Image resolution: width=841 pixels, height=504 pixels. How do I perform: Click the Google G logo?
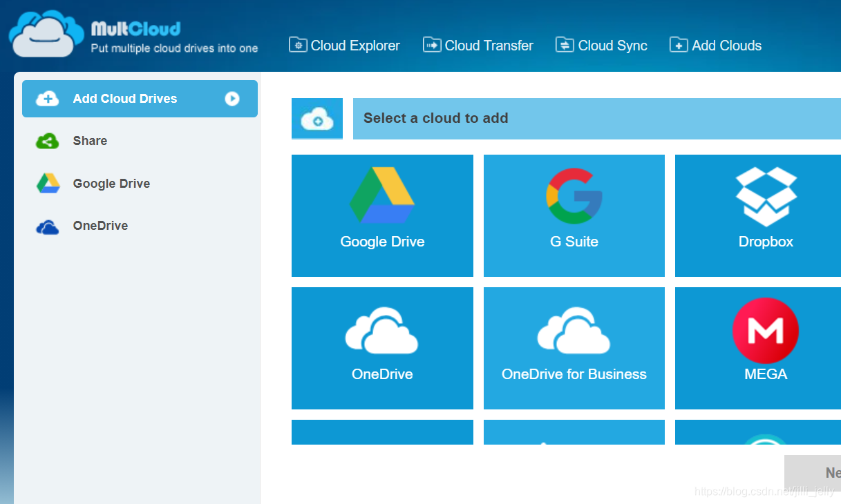pos(574,196)
